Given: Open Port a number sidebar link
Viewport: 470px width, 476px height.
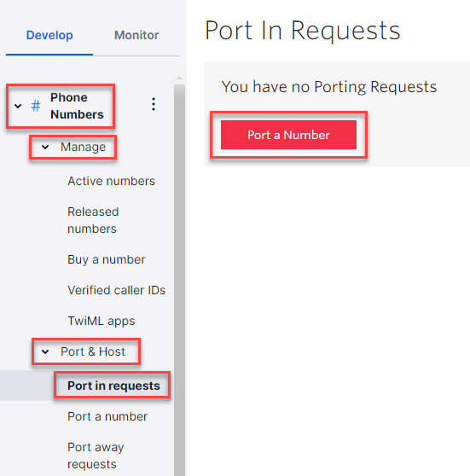Looking at the screenshot, I should (x=107, y=416).
